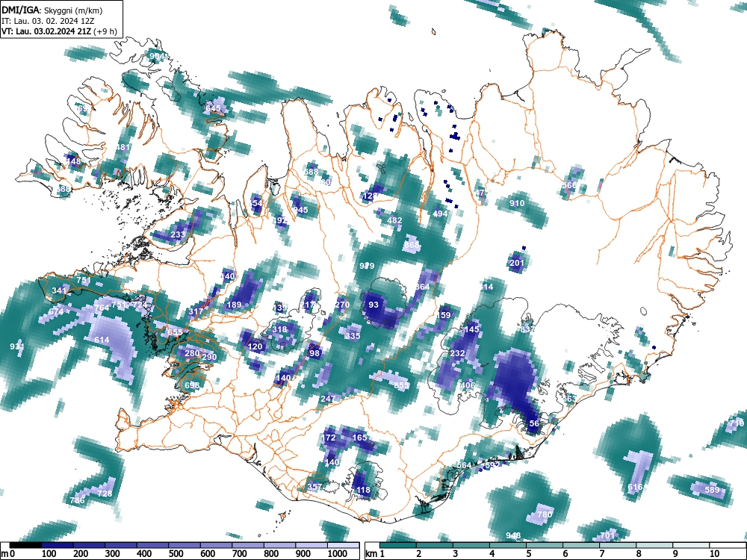The width and height of the screenshot is (747, 560).
Task: Click the '910' visibility value on map
Action: (517, 203)
